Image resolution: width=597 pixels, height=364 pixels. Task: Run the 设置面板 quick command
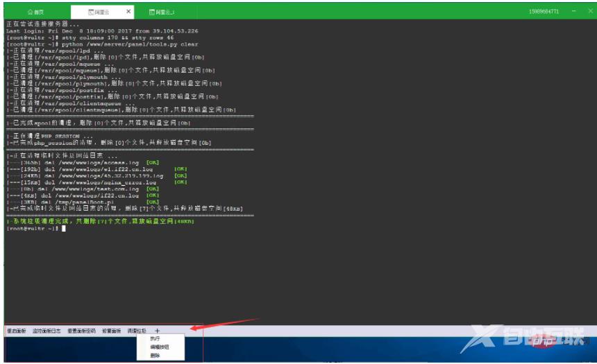[x=111, y=331]
